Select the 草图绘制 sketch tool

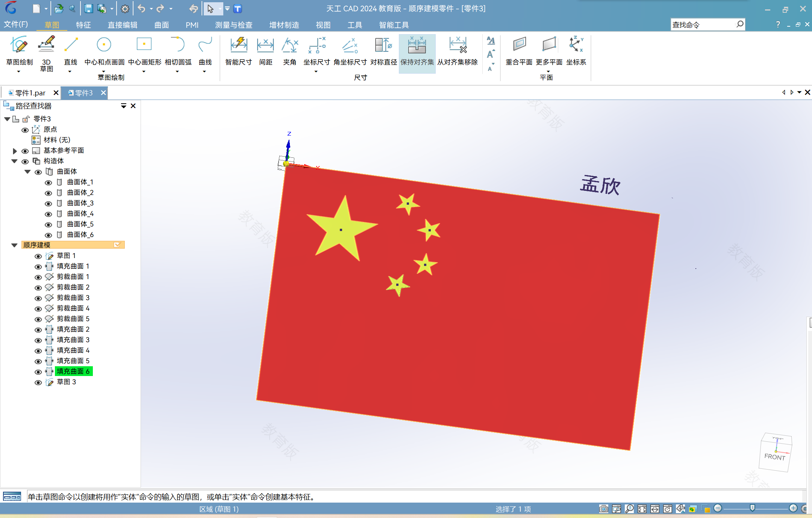[19, 51]
